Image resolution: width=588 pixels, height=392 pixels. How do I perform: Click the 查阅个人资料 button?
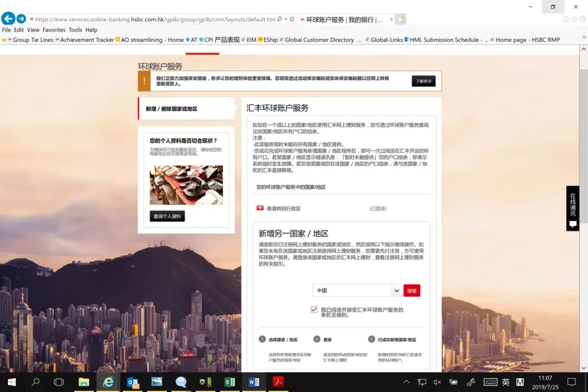pos(167,216)
